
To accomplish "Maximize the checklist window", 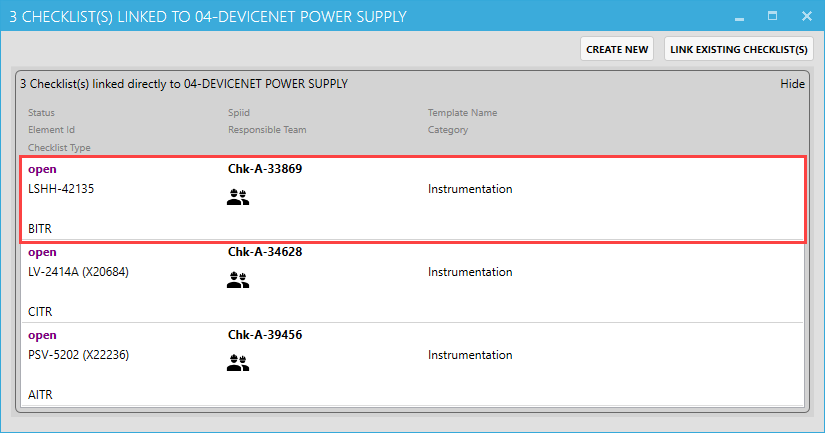I will (772, 16).
